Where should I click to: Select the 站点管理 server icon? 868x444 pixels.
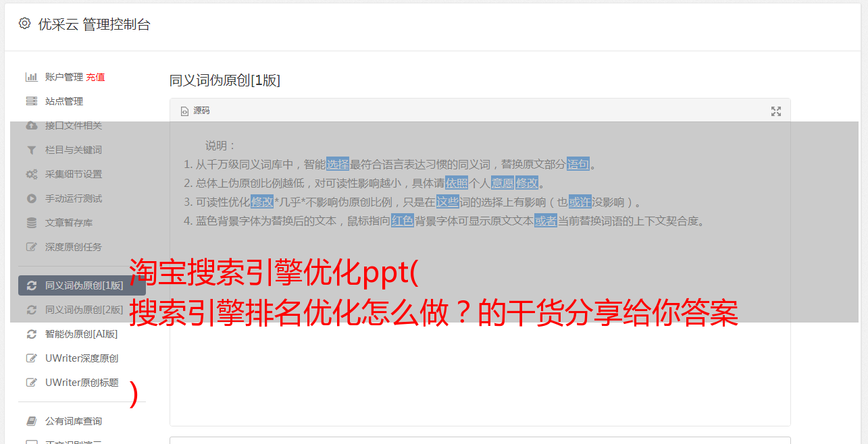pyautogui.click(x=31, y=101)
